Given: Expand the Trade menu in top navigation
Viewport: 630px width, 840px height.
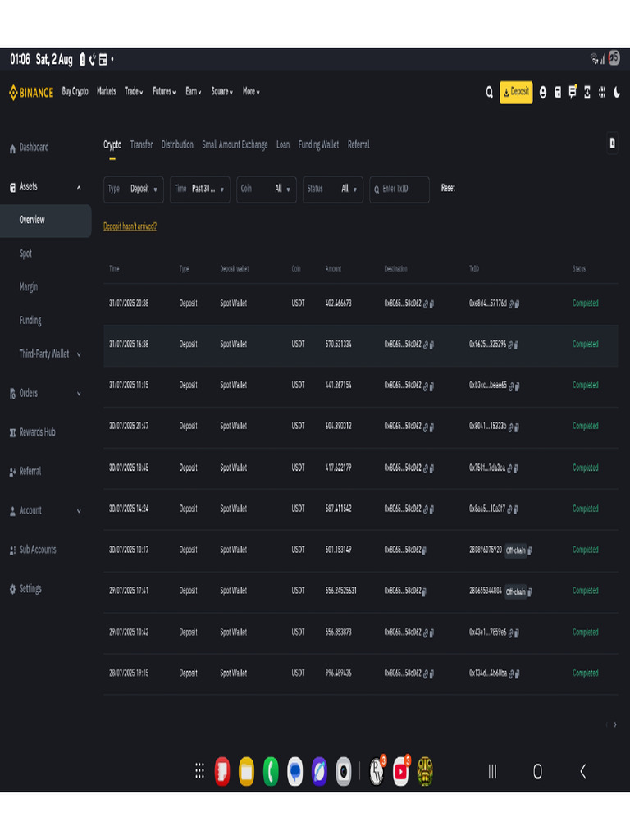Looking at the screenshot, I should pos(134,92).
